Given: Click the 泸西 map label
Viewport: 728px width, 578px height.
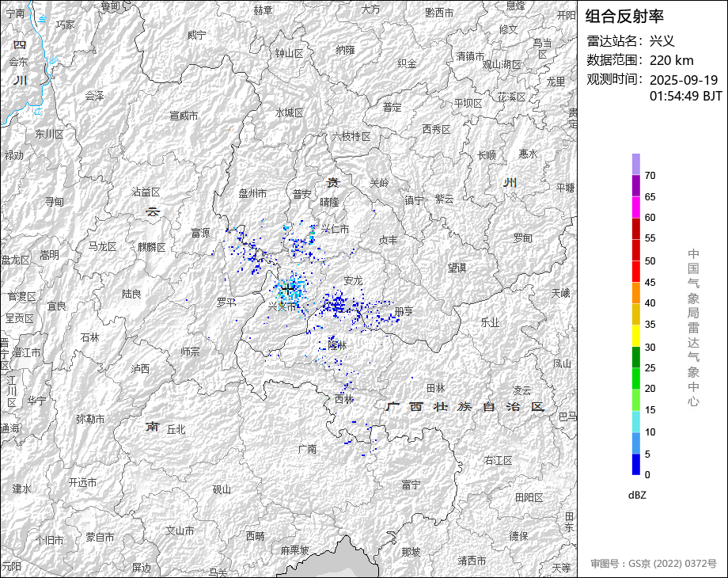Looking at the screenshot, I should (140, 368).
